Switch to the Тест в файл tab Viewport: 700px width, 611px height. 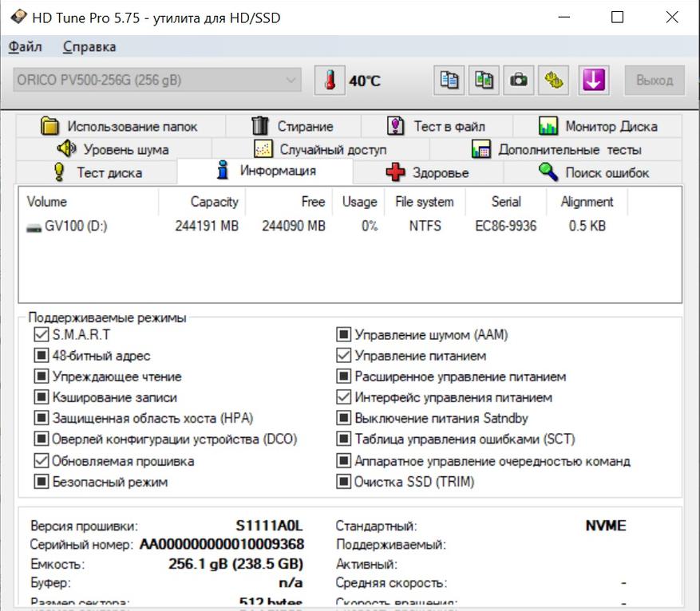pos(437,126)
